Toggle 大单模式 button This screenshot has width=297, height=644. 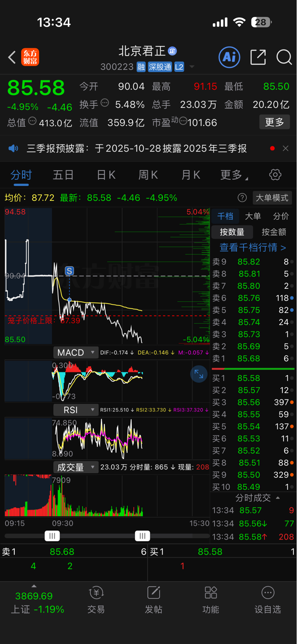pos(272,198)
